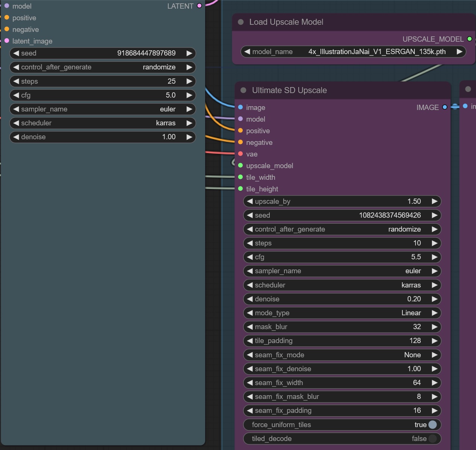Open the sampler node's control_after_generate dropdown
476x450 pixels.
103,67
